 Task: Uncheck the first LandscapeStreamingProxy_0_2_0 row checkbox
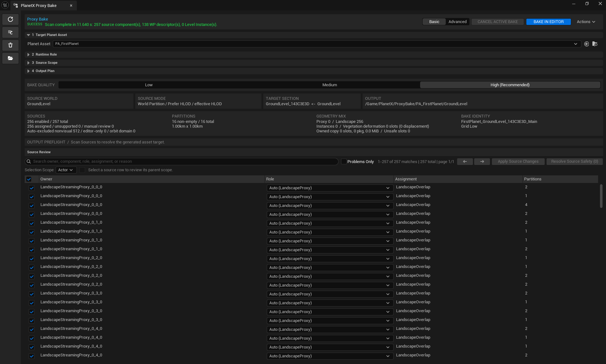[32, 259]
